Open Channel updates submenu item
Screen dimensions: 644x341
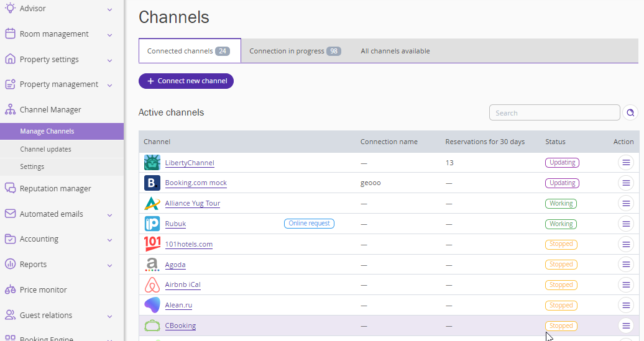62,149
